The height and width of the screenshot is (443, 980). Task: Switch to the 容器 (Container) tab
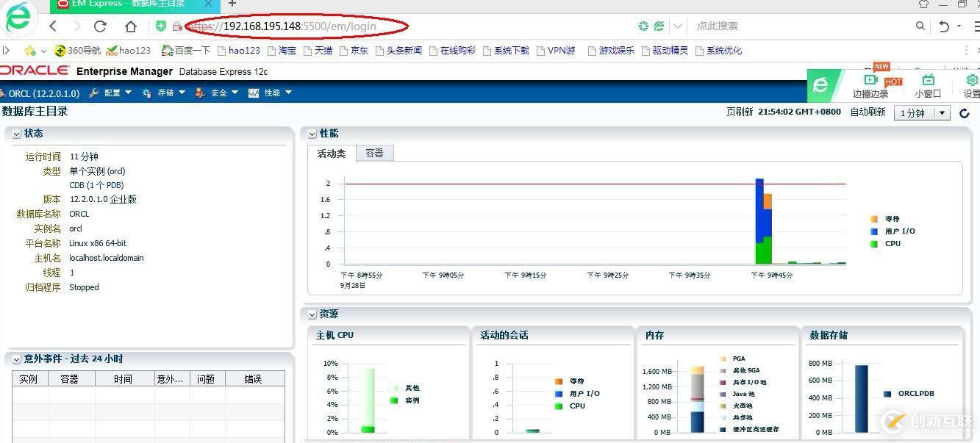coord(374,153)
